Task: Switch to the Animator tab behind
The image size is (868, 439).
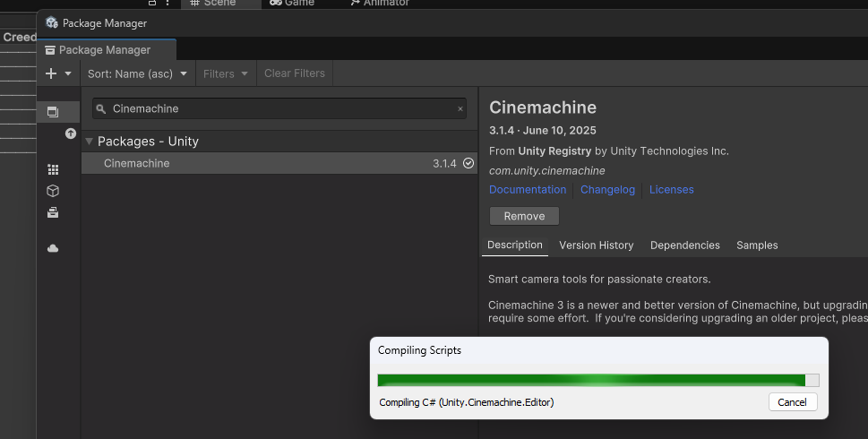Action: tap(380, 4)
